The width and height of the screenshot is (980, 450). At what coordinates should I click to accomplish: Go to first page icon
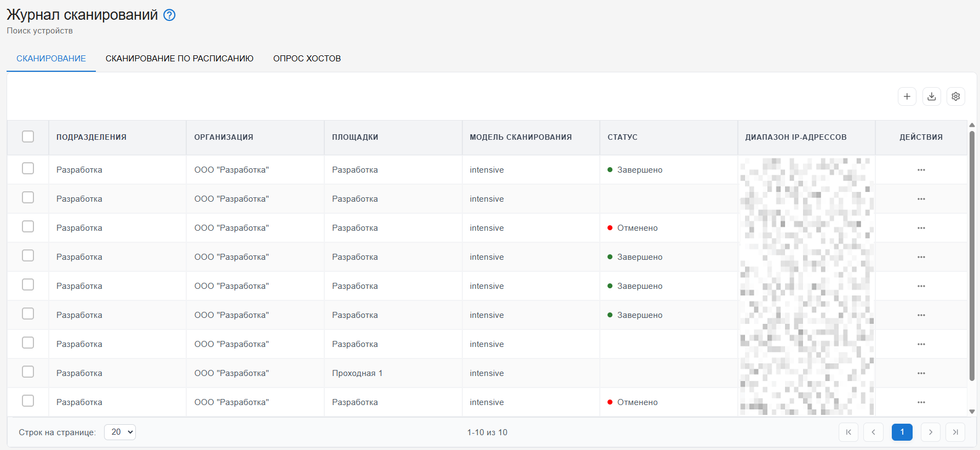(x=849, y=432)
